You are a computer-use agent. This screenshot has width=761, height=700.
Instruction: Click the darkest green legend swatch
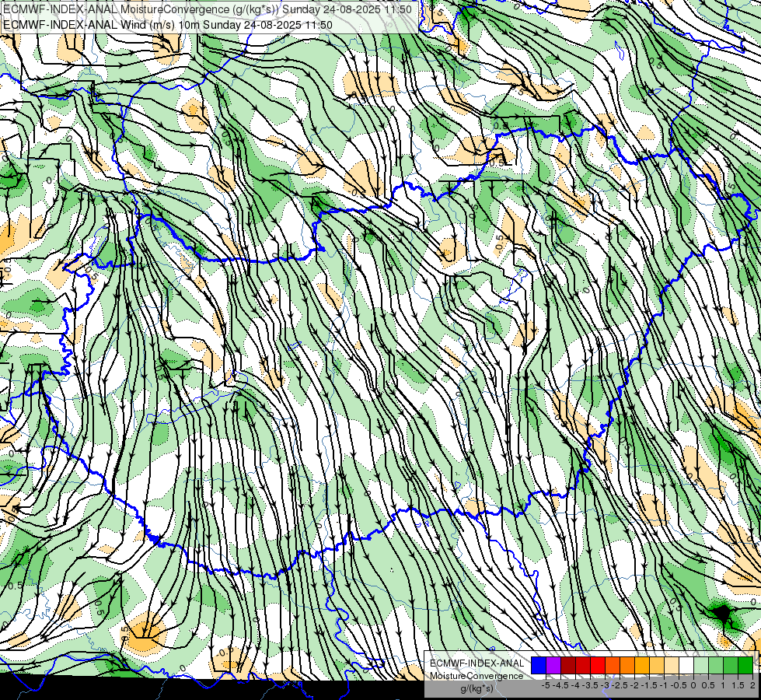click(745, 666)
